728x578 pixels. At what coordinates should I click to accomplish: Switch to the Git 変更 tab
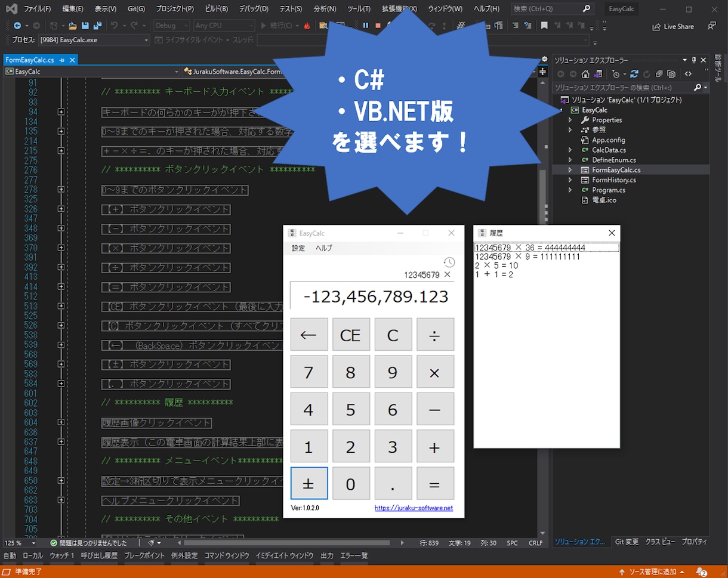627,542
